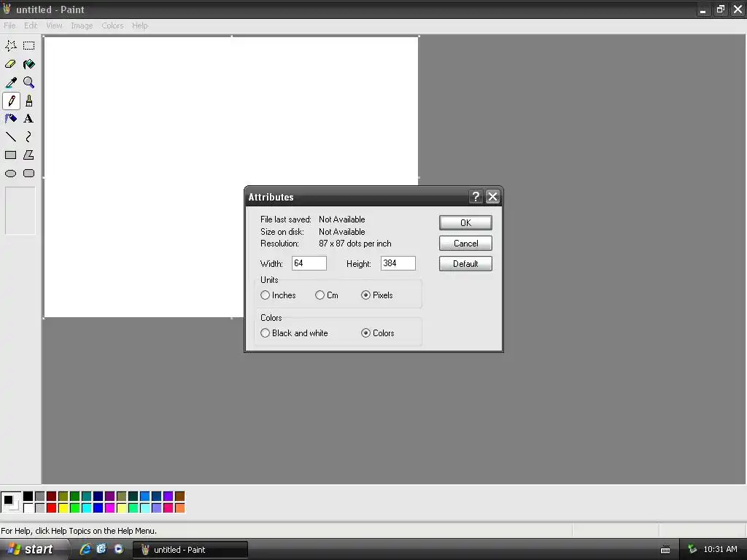Click the taskbar clock showing 10:31 AM
Viewport: 747px width, 560px height.
click(x=720, y=549)
